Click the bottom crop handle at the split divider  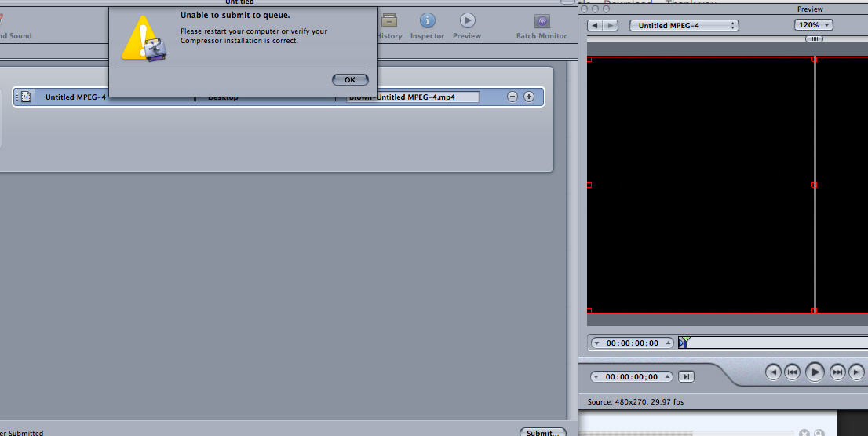pos(815,311)
